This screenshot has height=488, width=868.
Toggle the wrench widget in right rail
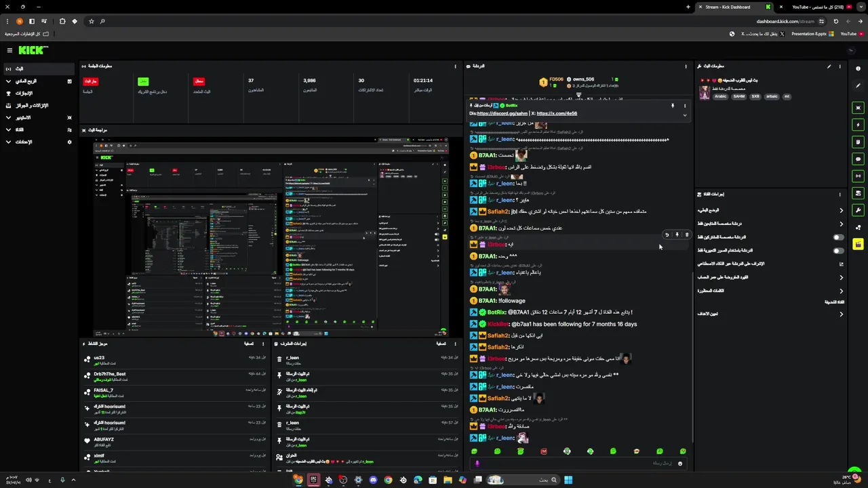(x=858, y=210)
